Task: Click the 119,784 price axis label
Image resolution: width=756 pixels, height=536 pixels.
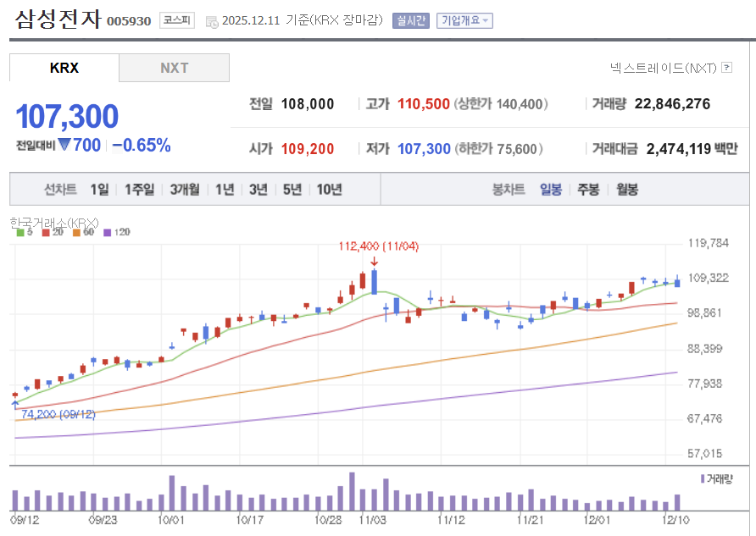Action: [x=708, y=243]
